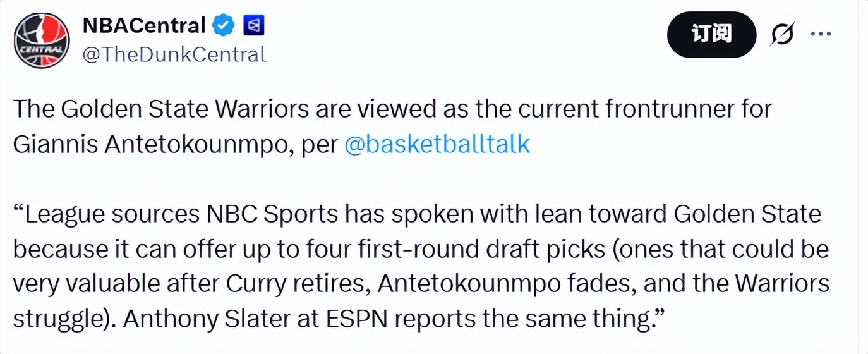Open the @TheDunkCentral handle

[x=174, y=54]
